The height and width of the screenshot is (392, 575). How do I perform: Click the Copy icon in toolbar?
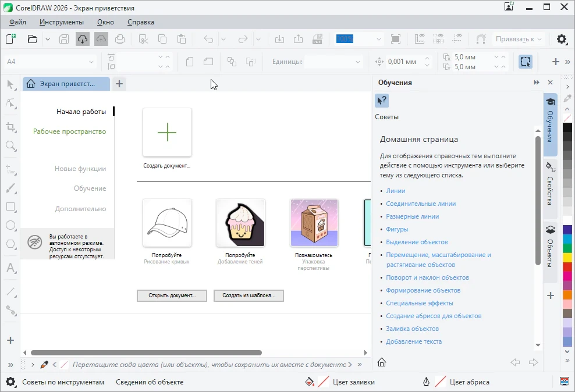pos(162,39)
